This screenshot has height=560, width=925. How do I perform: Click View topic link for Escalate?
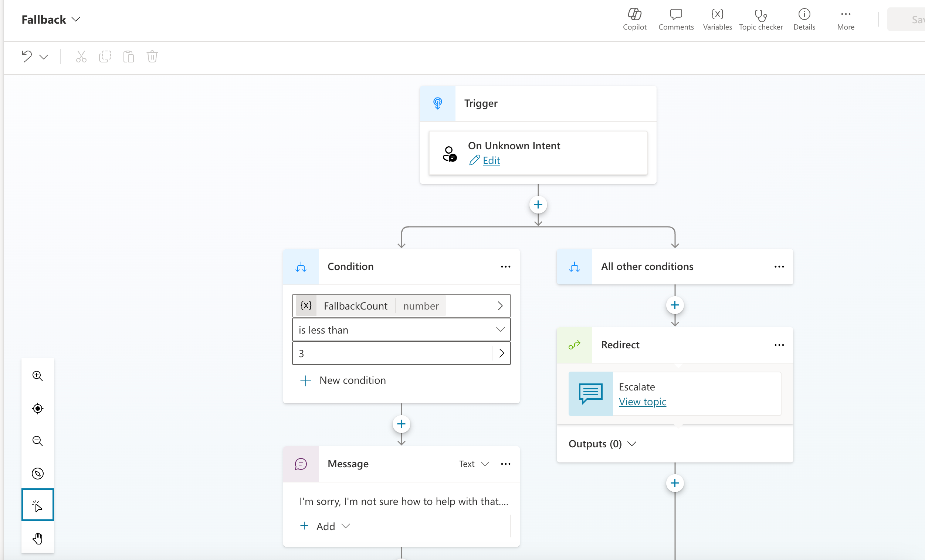coord(642,402)
